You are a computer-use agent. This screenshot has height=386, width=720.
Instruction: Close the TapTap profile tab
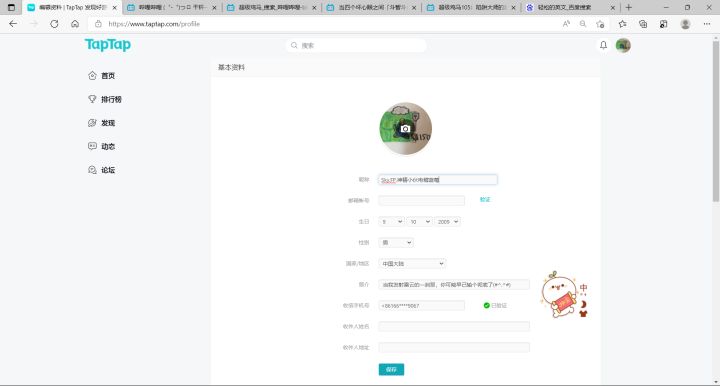click(x=114, y=8)
